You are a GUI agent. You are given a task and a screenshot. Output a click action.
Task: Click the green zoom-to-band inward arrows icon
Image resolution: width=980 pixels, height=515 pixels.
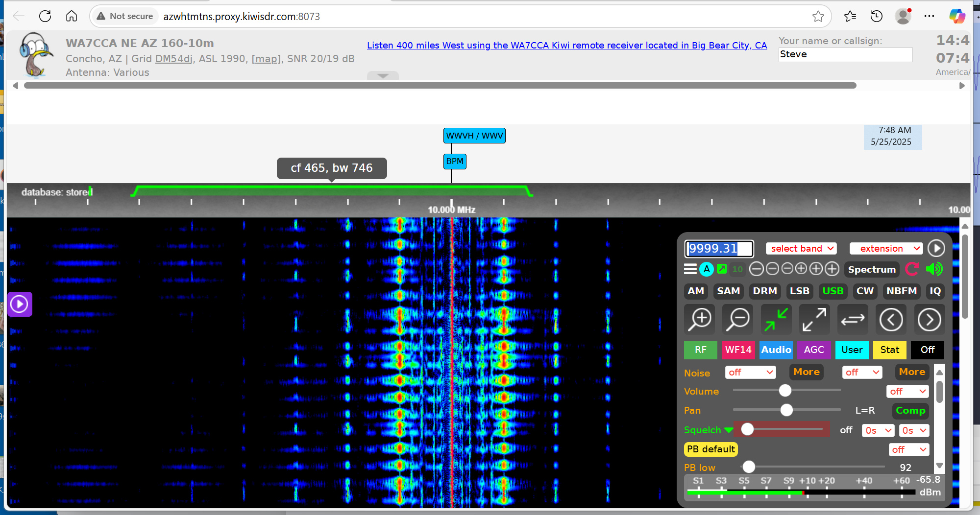776,320
